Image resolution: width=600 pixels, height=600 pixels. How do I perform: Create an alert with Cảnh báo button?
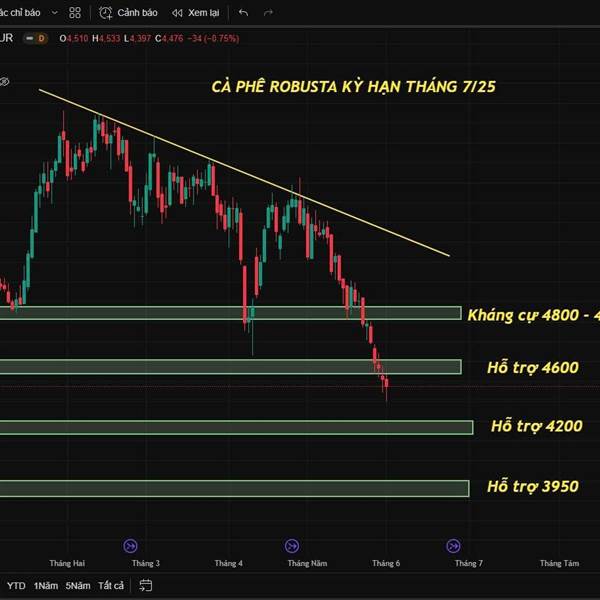128,13
